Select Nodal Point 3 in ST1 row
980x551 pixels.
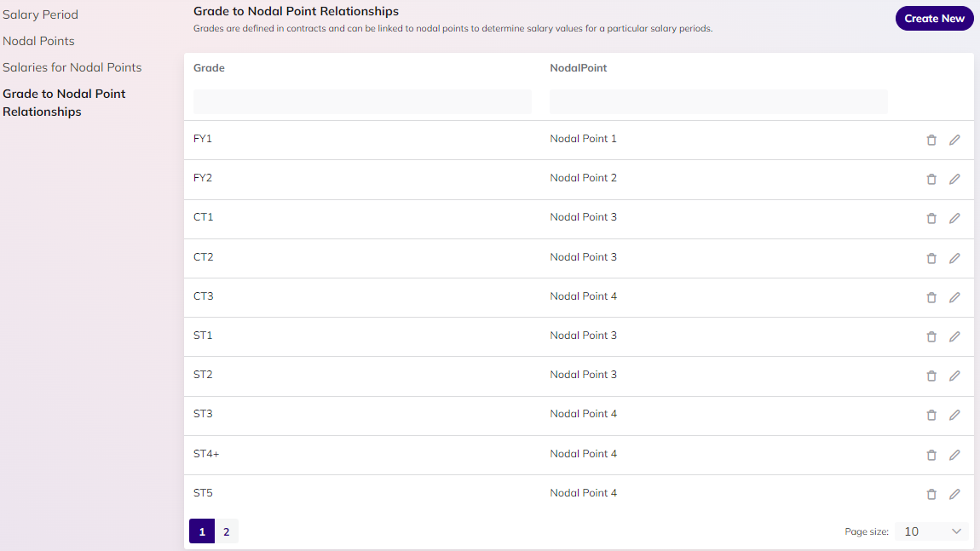(x=583, y=336)
